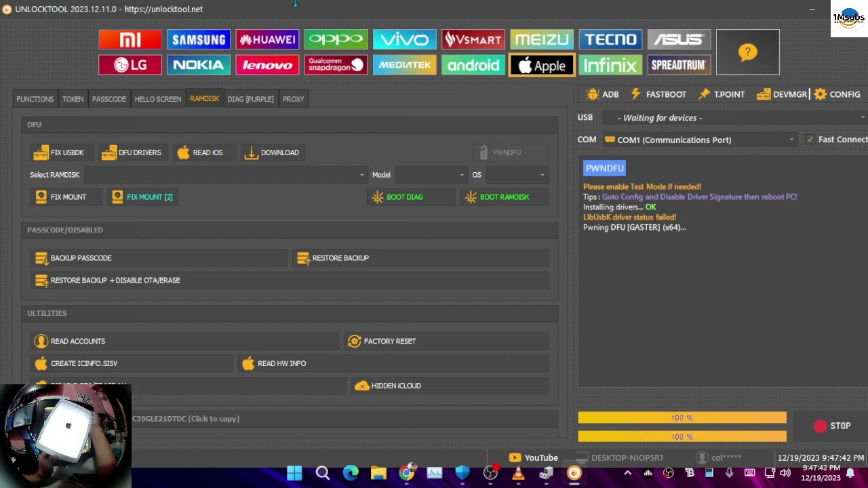
Task: Open the help question mark tile
Action: [x=747, y=52]
